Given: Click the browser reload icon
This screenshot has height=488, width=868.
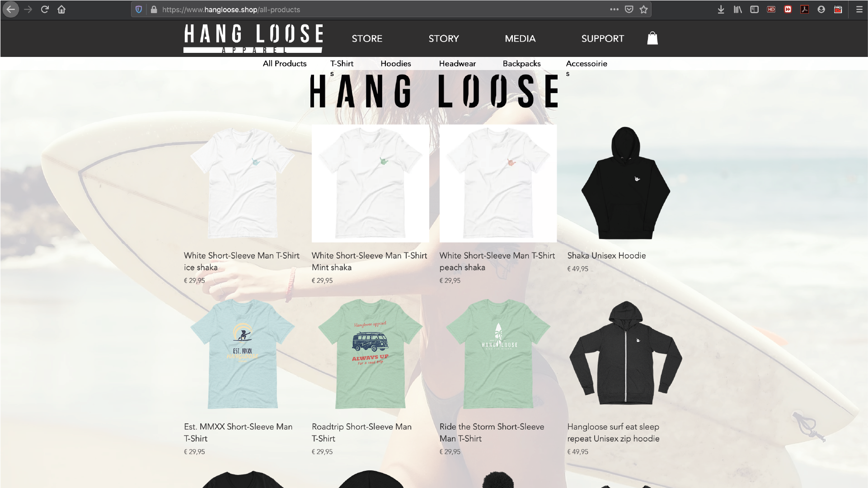Looking at the screenshot, I should [45, 9].
